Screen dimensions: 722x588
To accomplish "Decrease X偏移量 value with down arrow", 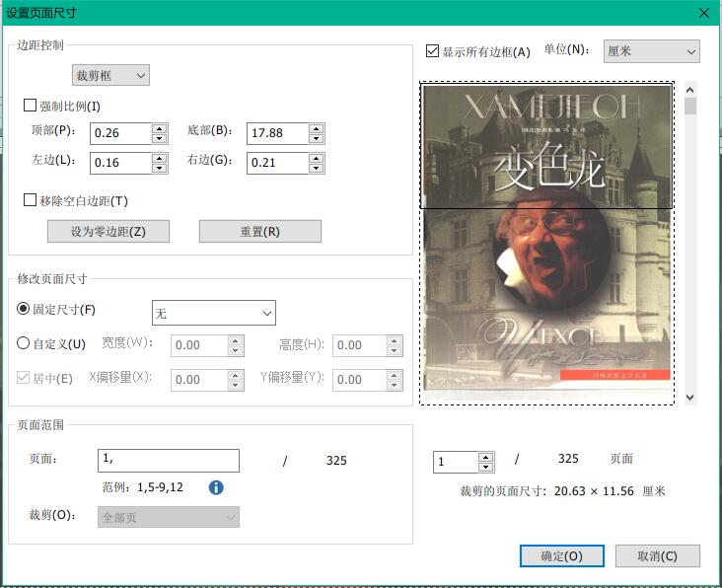I will [236, 386].
